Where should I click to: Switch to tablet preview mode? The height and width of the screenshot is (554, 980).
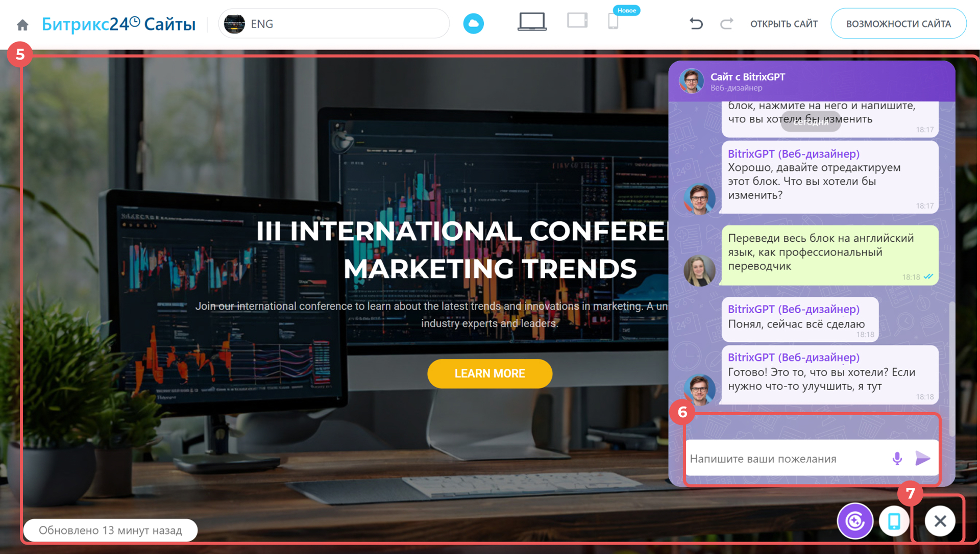(577, 21)
